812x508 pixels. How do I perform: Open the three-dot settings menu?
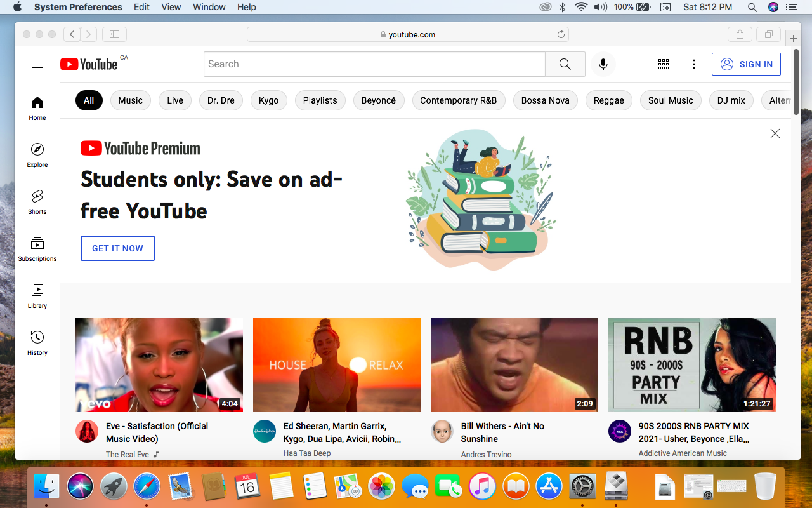(694, 64)
